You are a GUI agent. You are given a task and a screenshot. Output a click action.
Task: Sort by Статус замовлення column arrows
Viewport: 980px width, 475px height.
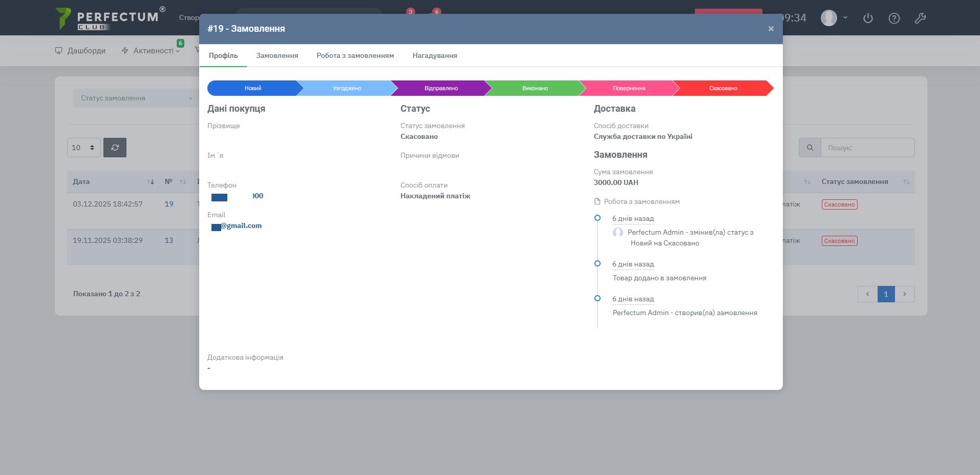coord(906,182)
